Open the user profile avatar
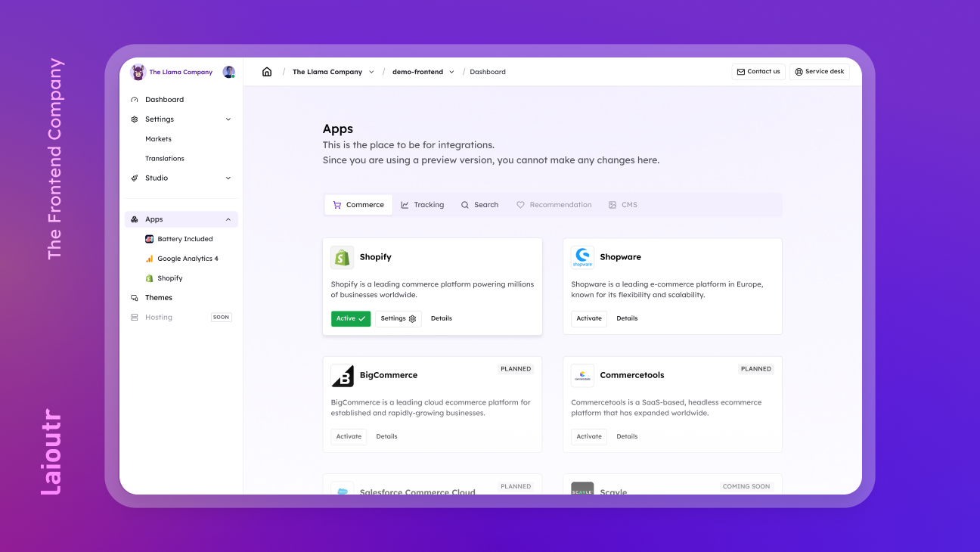This screenshot has height=552, width=980. 229,73
